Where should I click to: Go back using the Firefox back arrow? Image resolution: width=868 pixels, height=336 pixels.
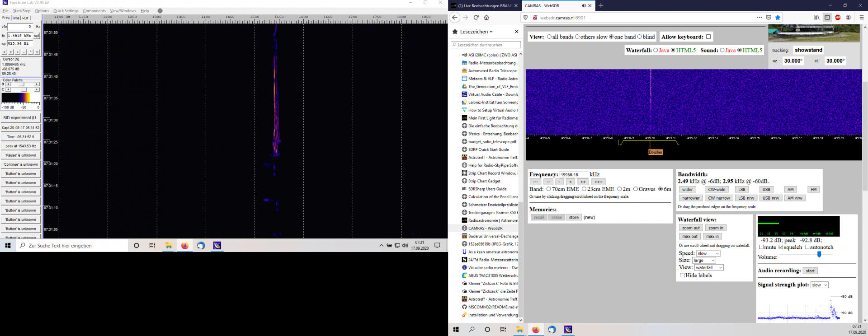point(455,18)
